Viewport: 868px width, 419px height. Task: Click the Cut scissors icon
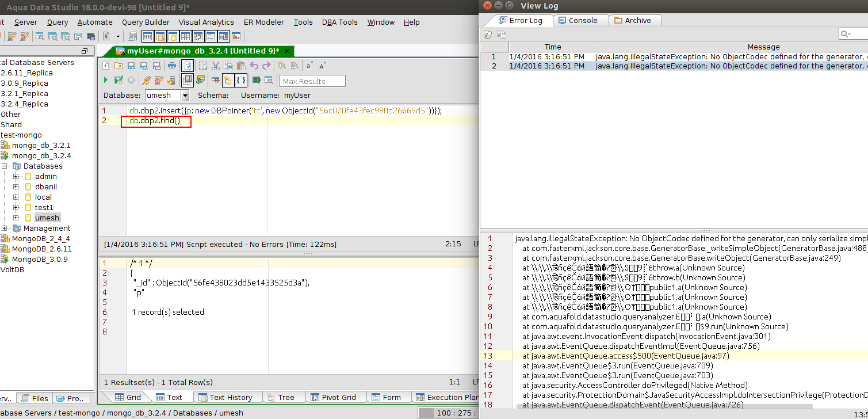click(216, 66)
